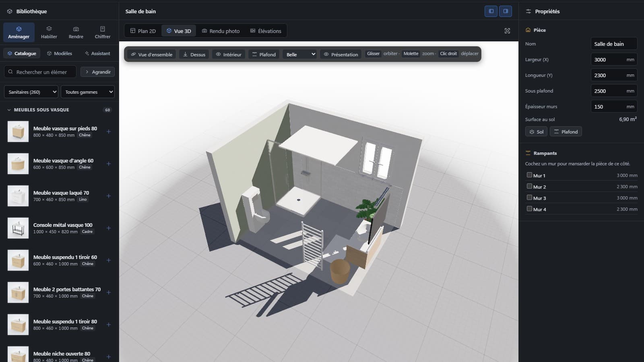Open the Sanitaires (260) category dropdown
Screen dimensions: 644x362
(31, 92)
